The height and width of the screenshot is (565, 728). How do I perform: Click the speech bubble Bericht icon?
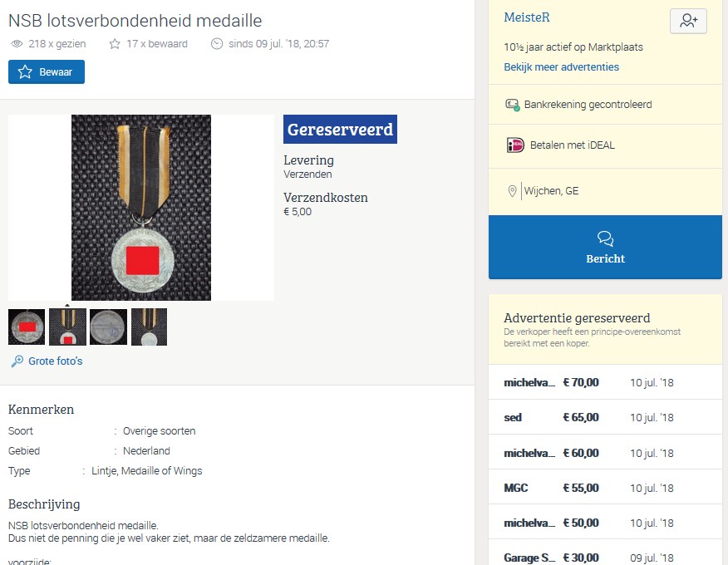(x=605, y=239)
